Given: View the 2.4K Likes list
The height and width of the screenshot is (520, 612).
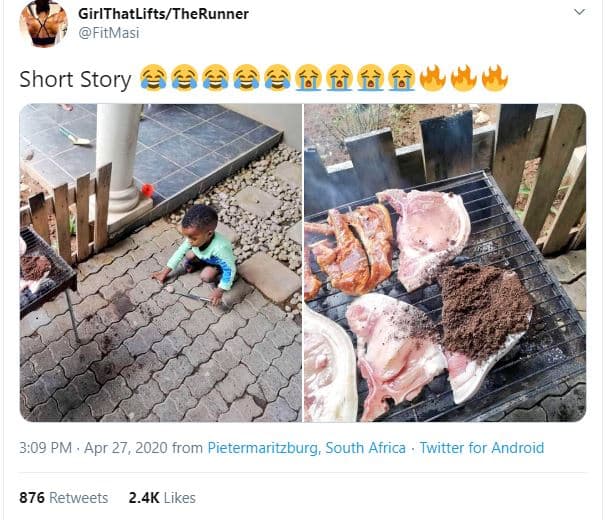Looking at the screenshot, I should coord(161,497).
